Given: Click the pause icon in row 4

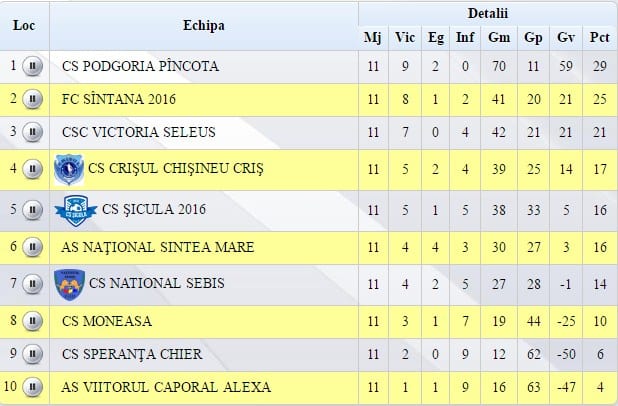Looking at the screenshot, I should tap(32, 169).
